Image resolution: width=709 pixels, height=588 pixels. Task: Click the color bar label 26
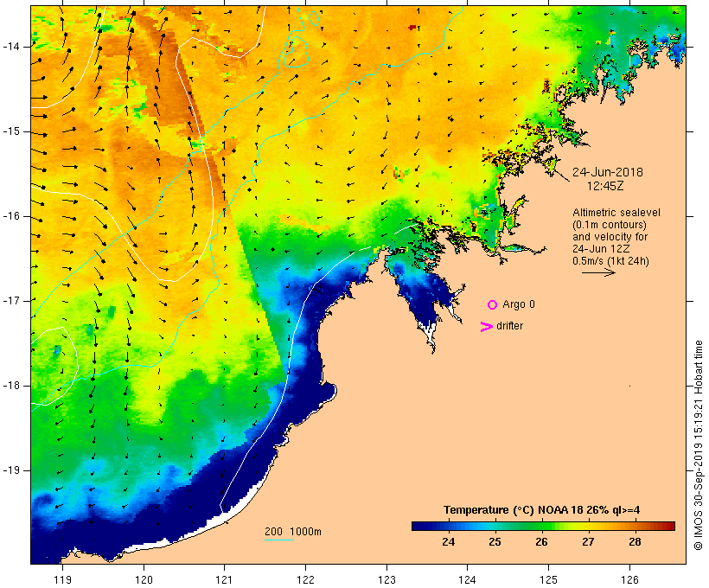pyautogui.click(x=541, y=542)
